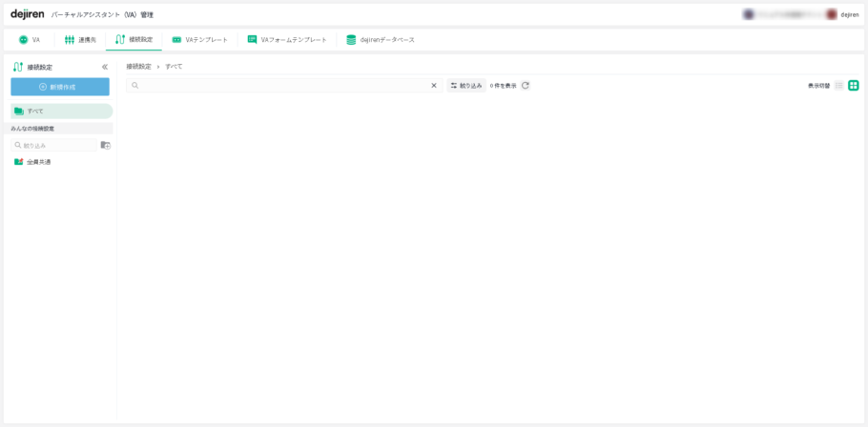This screenshot has width=868, height=427.
Task: Click the add folder icon
Action: coord(105,146)
